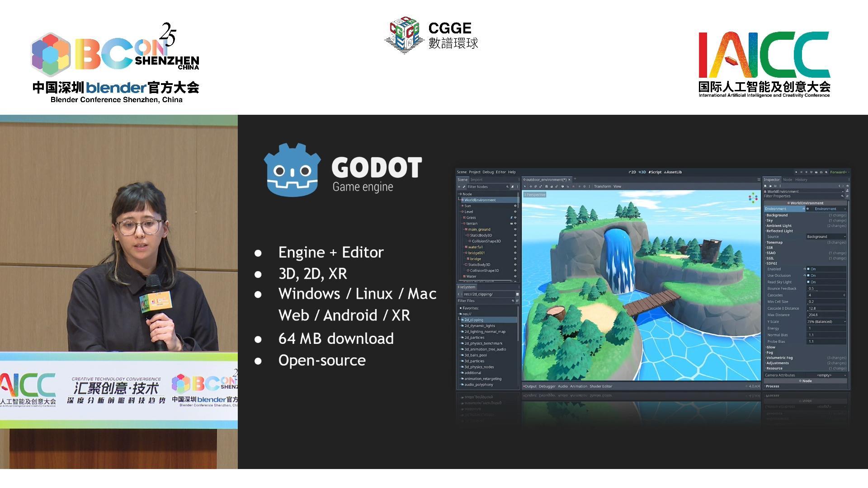Click the lock icon on the terrain node
868x488 pixels.
(x=511, y=224)
